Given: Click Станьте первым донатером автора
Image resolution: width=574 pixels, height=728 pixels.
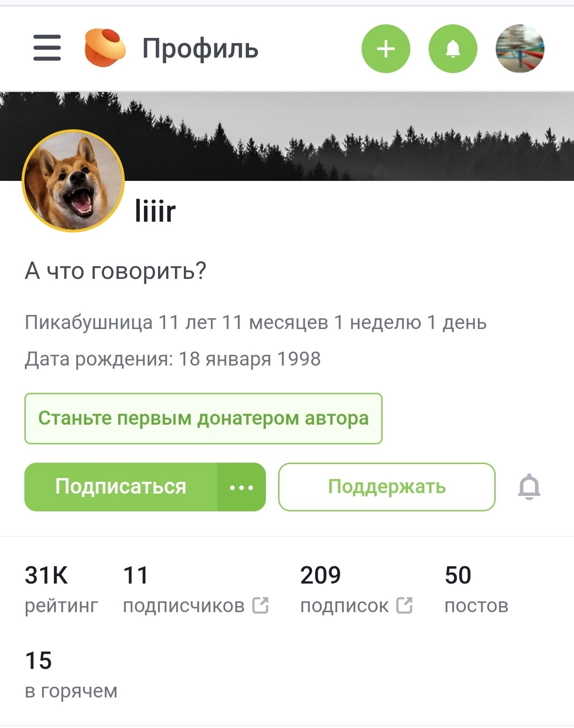Looking at the screenshot, I should coord(204,419).
